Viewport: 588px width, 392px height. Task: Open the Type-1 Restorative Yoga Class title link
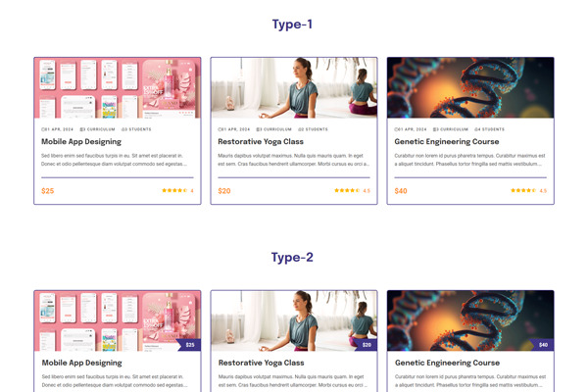(x=261, y=141)
